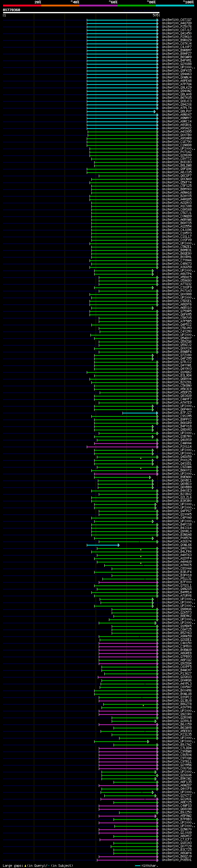Select the UniRef100_C4PYA9 entry
Screen dimensions: 197x868
coord(176,518)
